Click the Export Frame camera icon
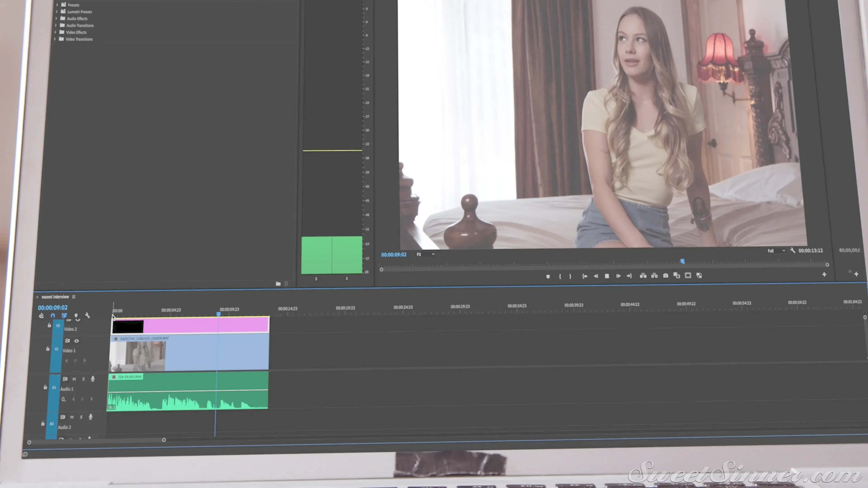Image resolution: width=868 pixels, height=488 pixels. 665,275
